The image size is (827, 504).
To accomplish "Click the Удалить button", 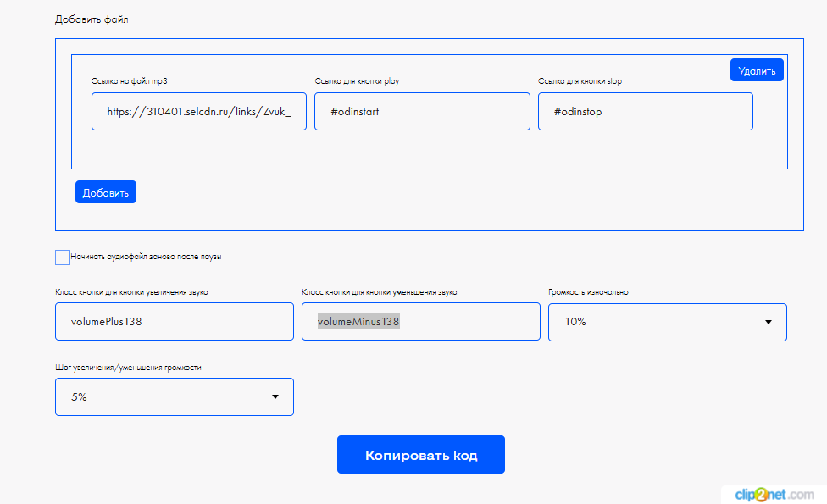I will click(756, 70).
